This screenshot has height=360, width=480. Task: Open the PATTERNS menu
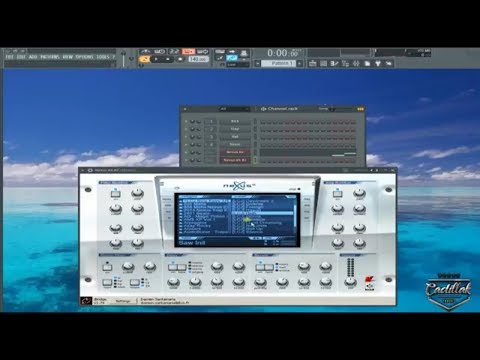pyautogui.click(x=50, y=57)
